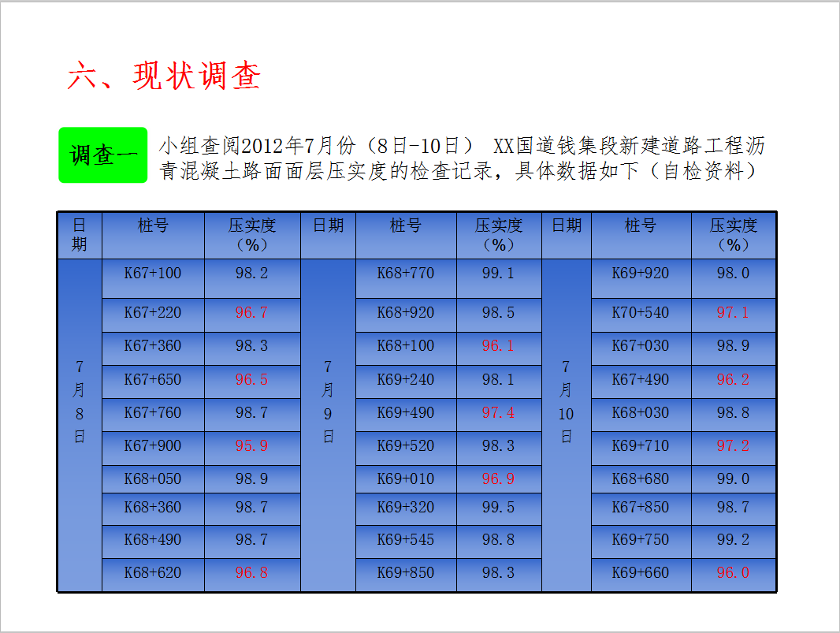Click the description paragraph starting 小组查阅2012年7月份
Viewport: 840px width, 633px height.
click(462, 158)
